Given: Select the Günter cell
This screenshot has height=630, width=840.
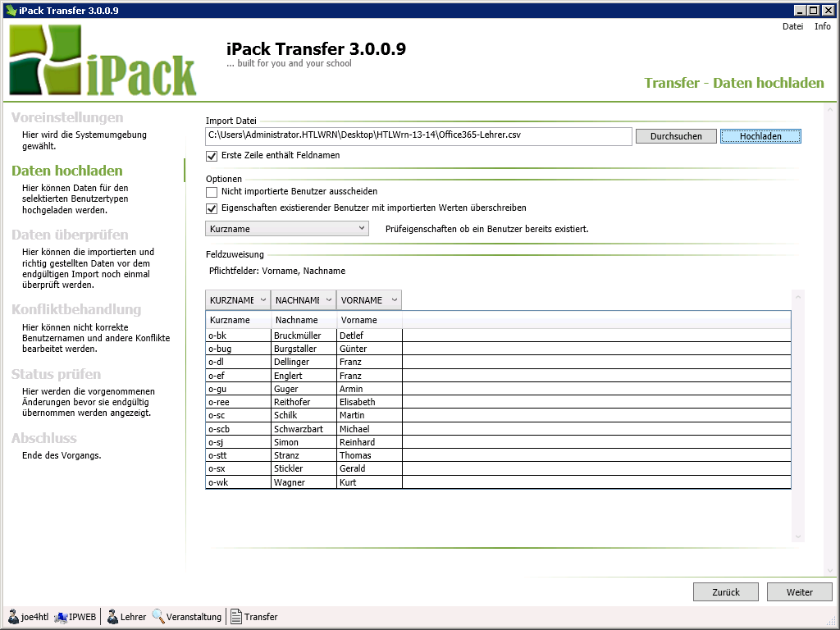Looking at the screenshot, I should 370,349.
